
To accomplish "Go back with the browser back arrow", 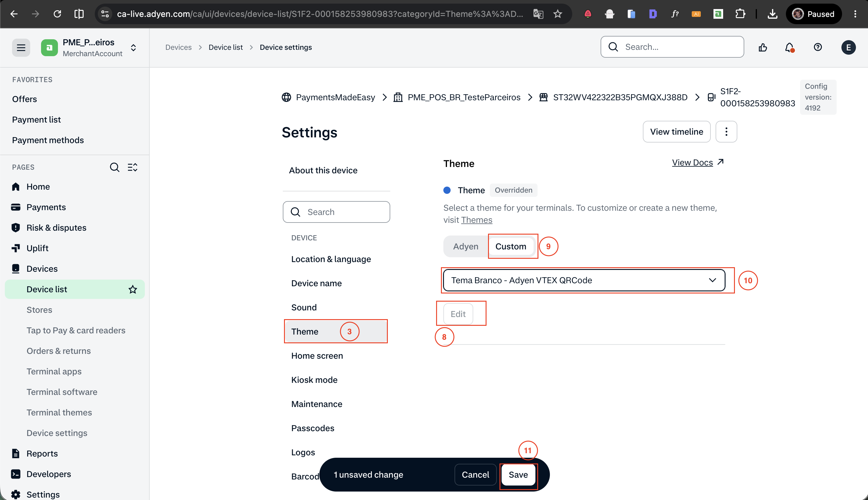I will [14, 14].
